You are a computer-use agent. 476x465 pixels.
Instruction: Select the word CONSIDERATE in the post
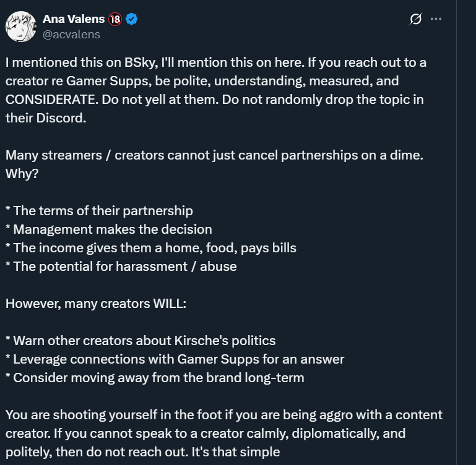point(51,100)
